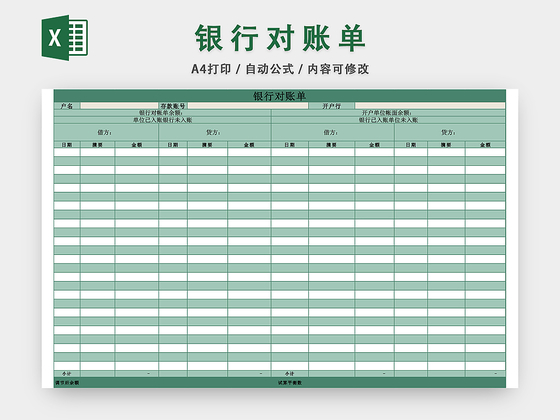
Task: Select the 开户单位账面余额 cell
Action: (389, 113)
